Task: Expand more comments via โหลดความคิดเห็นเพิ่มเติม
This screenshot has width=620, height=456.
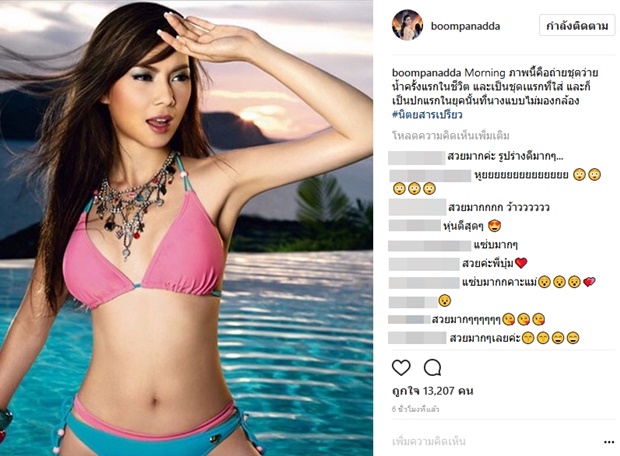Action: (451, 136)
